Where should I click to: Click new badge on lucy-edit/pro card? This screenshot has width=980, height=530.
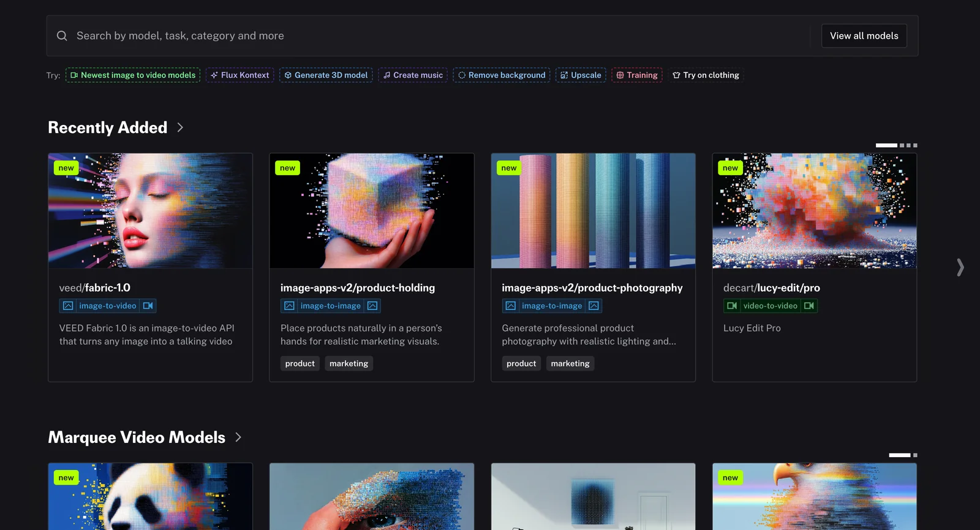[730, 168]
